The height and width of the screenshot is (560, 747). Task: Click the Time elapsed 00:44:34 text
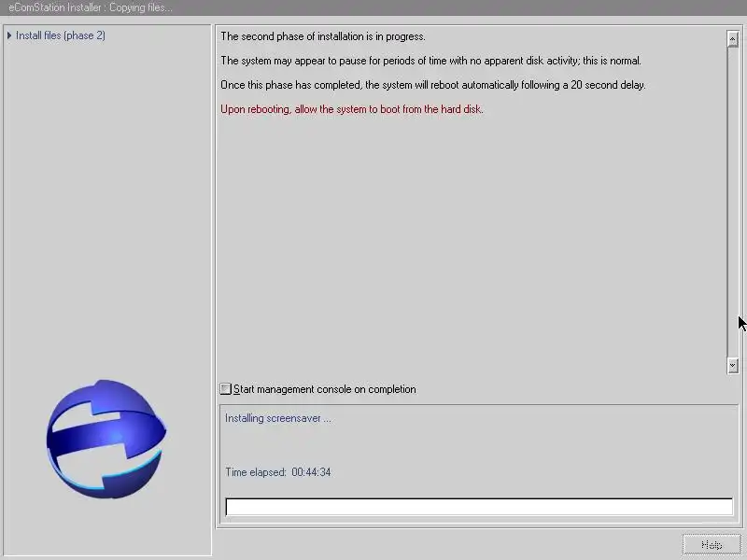[x=277, y=472]
